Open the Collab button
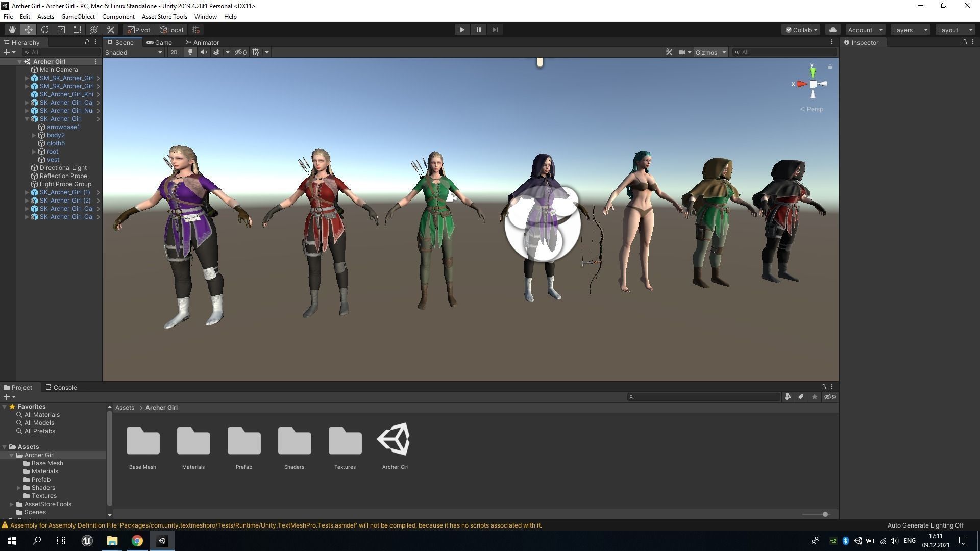 [801, 30]
